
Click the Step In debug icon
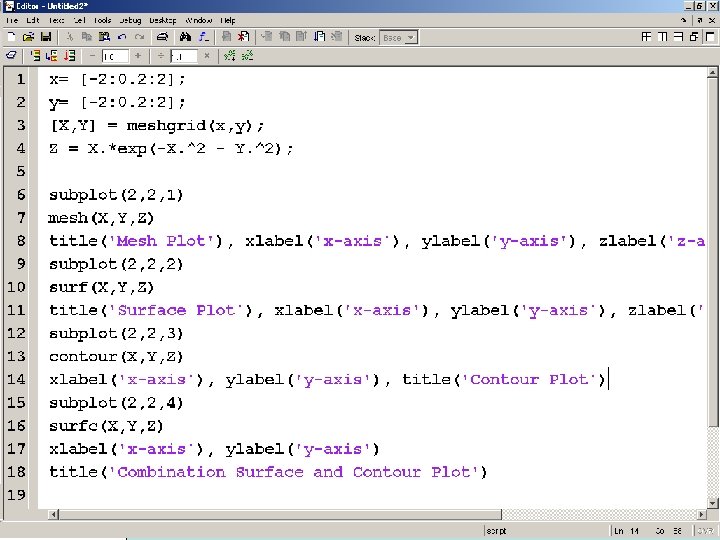click(284, 37)
